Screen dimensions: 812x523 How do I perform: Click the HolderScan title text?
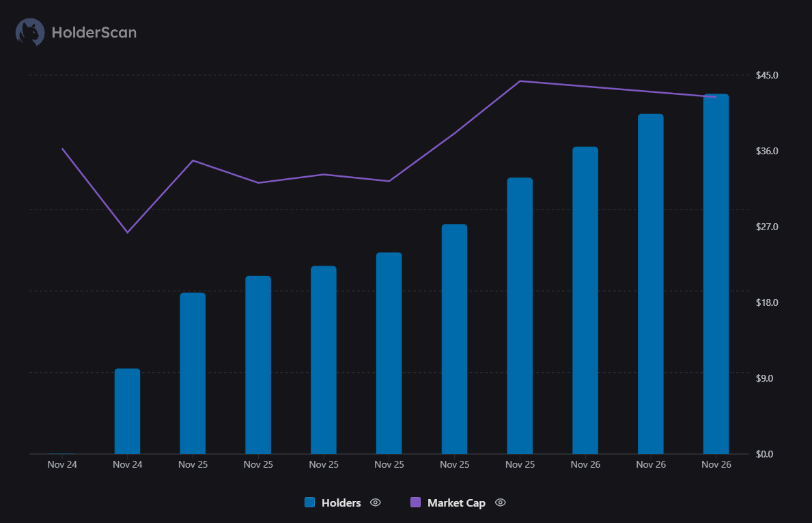pos(94,31)
